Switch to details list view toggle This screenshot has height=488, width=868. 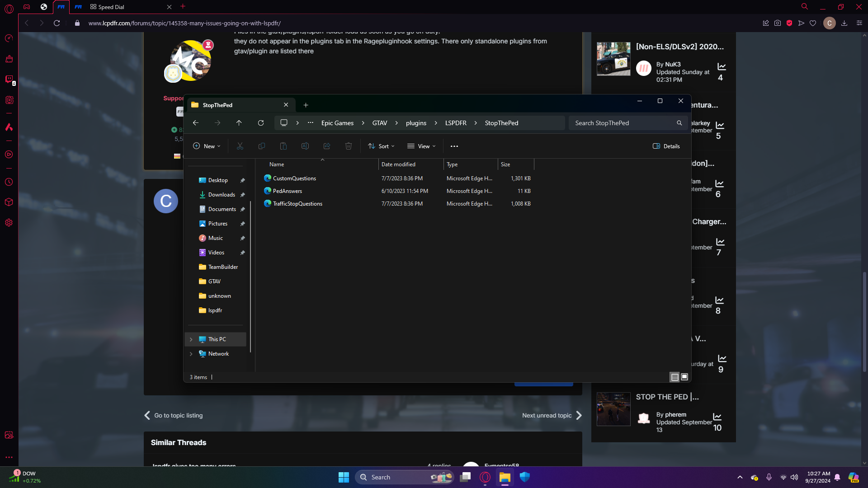(675, 377)
